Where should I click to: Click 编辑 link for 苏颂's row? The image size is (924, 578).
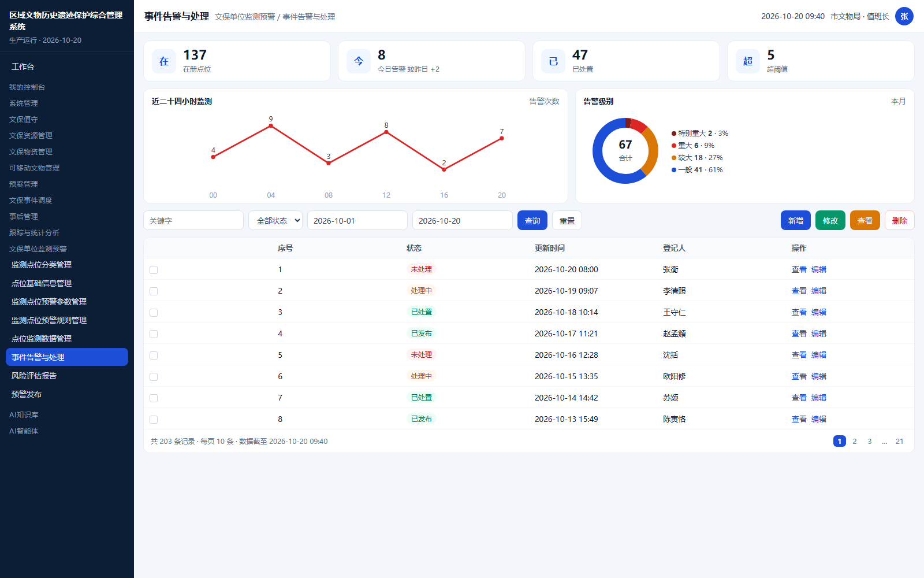819,398
